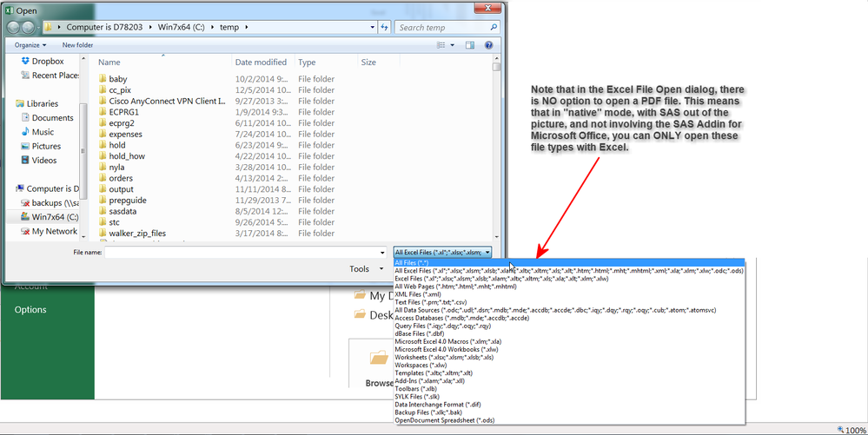Open the Tools dropdown
The height and width of the screenshot is (435, 868).
(367, 269)
